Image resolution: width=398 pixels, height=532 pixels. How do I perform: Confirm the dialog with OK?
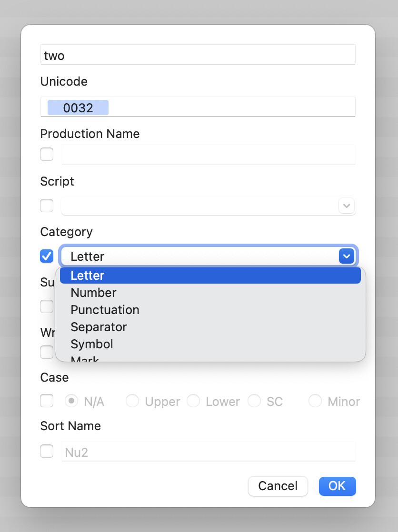pyautogui.click(x=337, y=486)
